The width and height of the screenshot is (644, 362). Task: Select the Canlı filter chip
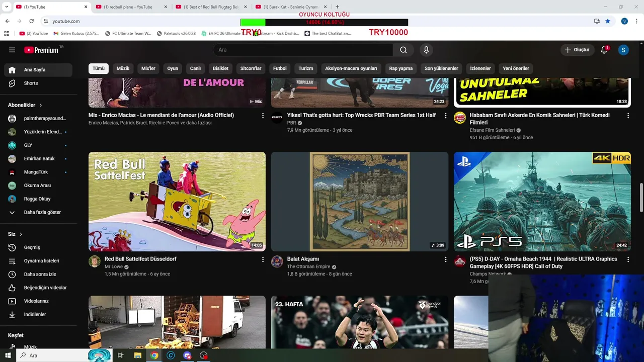(x=195, y=68)
